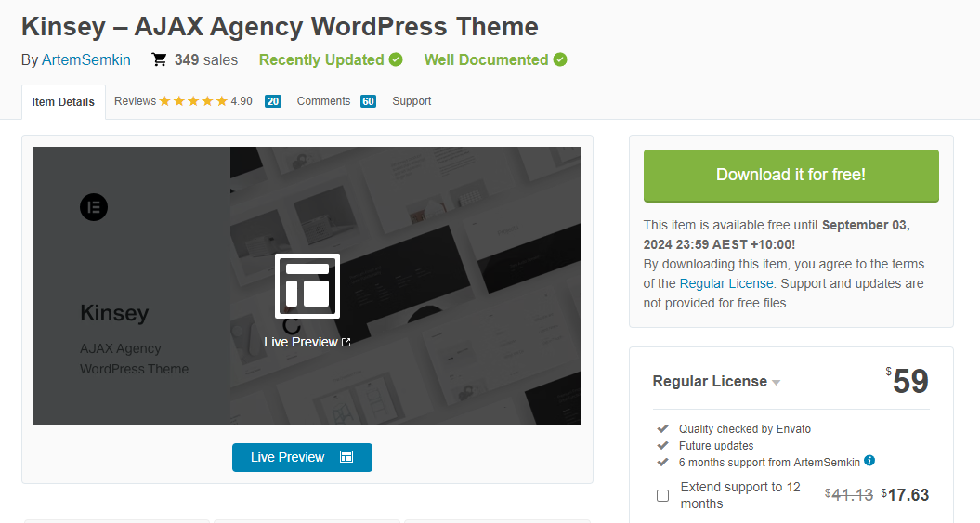Open the Item Details tab
Screen dimensions: 980x523
click(63, 102)
